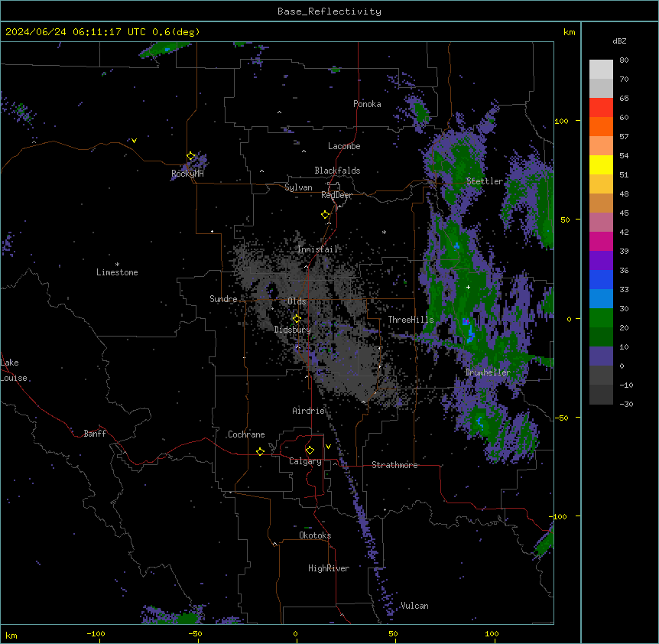The width and height of the screenshot is (659, 644).
Task: Click the Vulcan label
Action: 414,606
